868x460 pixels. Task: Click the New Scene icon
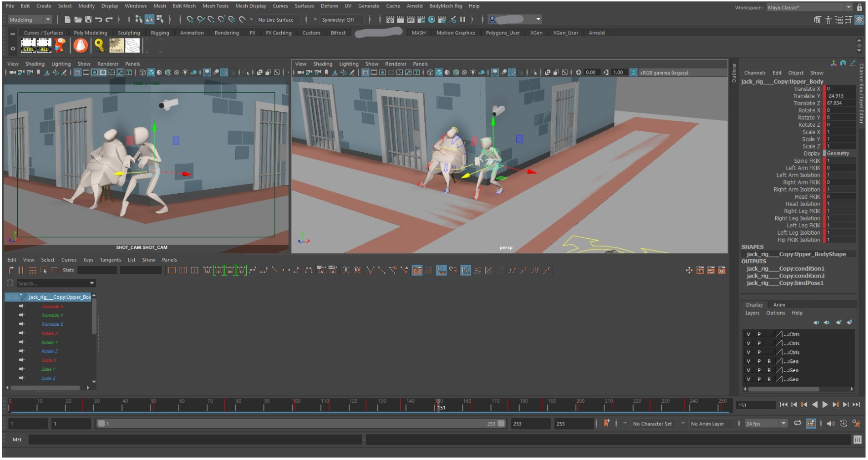click(68, 20)
